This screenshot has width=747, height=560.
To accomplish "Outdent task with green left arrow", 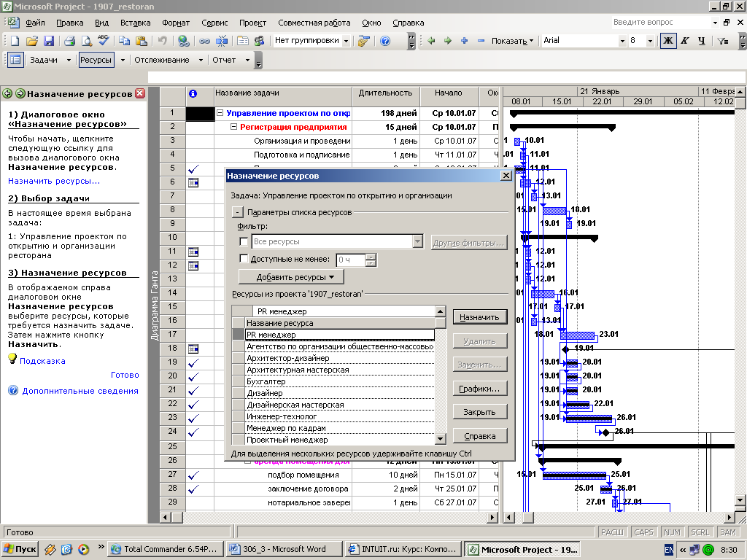I will (432, 41).
